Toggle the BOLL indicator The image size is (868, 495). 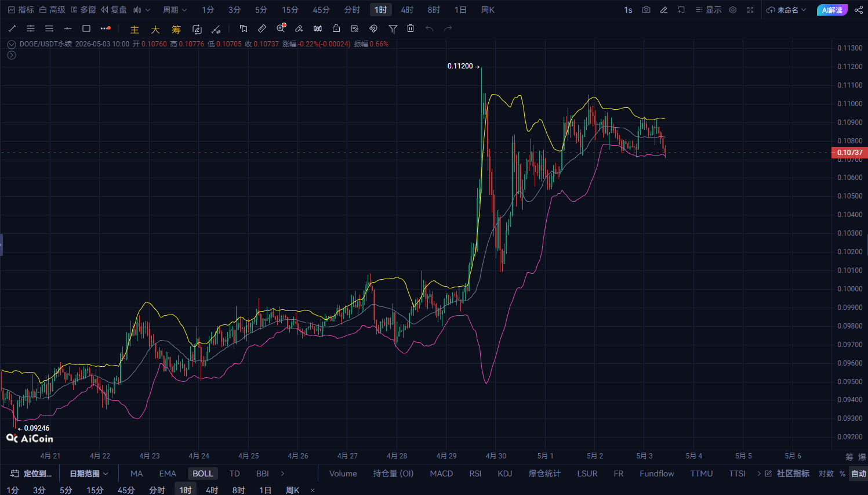pos(203,474)
